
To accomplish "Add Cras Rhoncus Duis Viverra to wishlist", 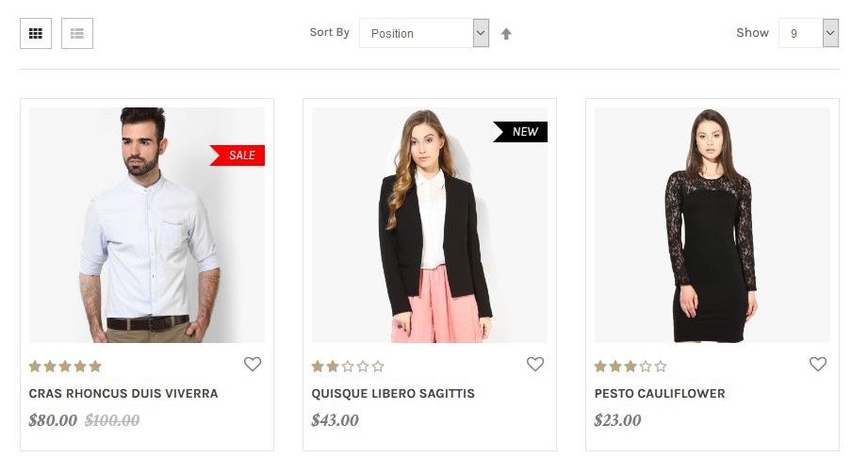I will tap(253, 365).
